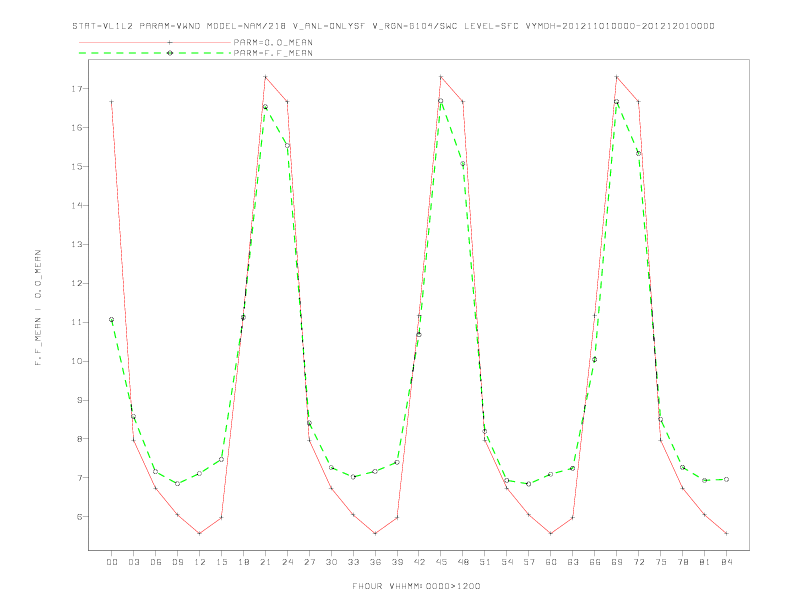
Task: Click the x-axis tick label 84
Action: click(727, 562)
